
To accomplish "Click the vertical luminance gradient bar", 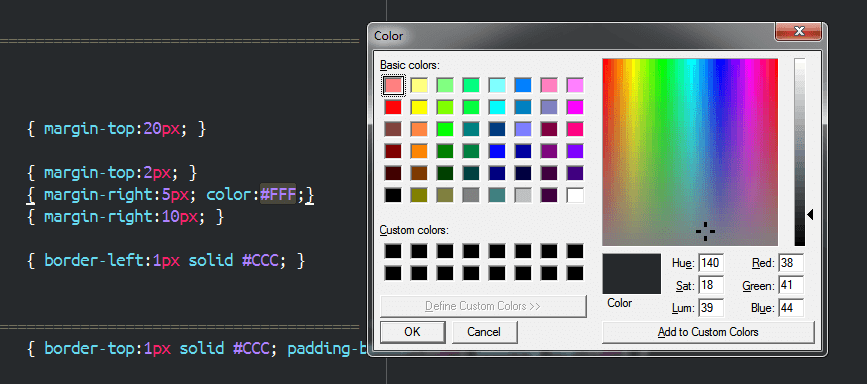I will tap(800, 152).
